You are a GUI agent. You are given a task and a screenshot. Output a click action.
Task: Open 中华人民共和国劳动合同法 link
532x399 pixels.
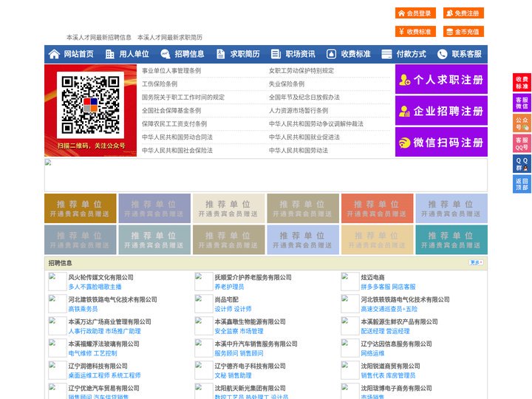(177, 137)
